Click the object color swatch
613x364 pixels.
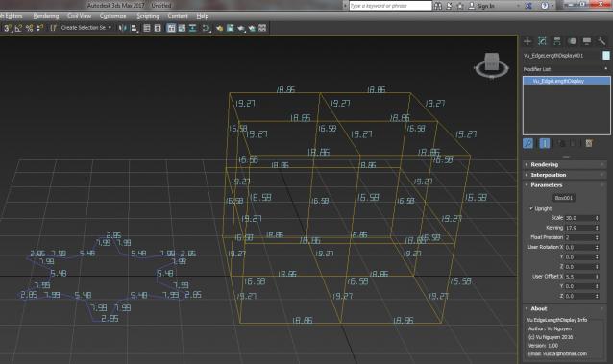click(x=606, y=55)
